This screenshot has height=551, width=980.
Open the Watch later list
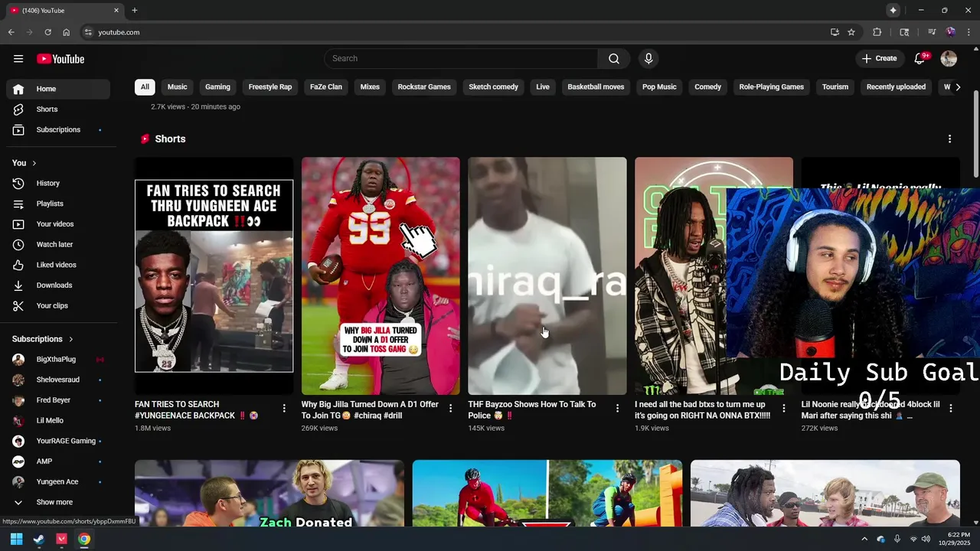coord(58,245)
